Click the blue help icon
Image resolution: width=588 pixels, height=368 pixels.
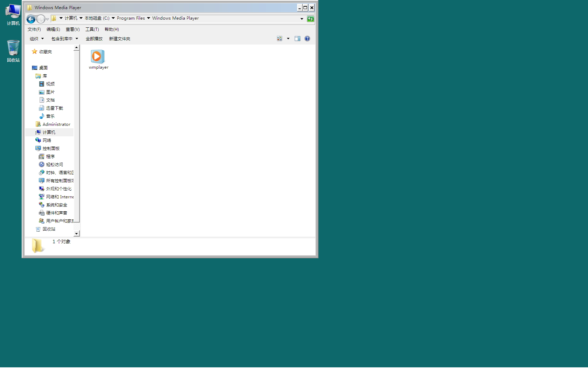pyautogui.click(x=307, y=39)
